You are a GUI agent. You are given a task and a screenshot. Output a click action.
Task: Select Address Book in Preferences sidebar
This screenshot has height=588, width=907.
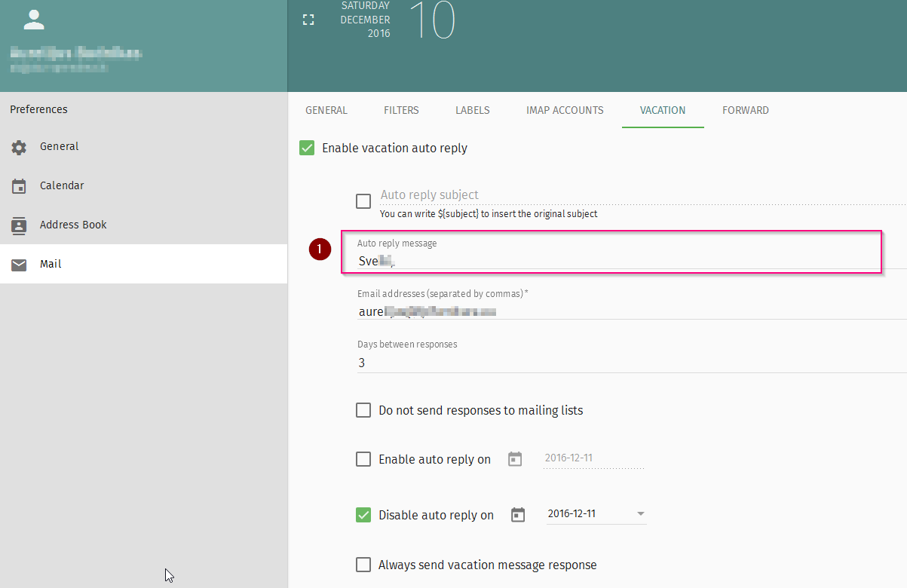73,225
